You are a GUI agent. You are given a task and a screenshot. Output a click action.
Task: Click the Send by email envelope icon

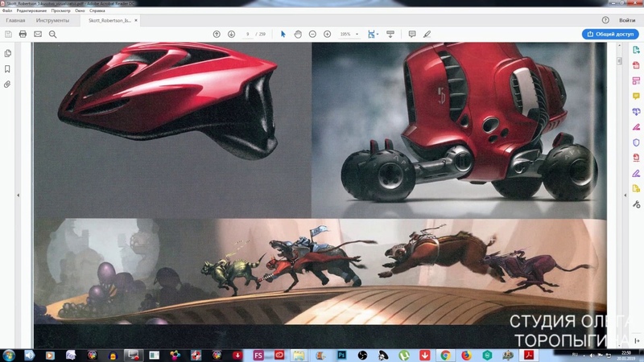(x=38, y=35)
